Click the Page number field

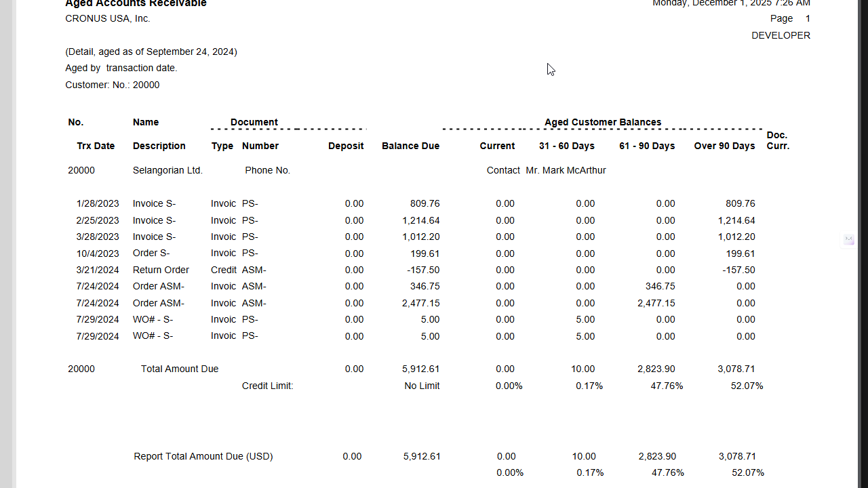click(789, 18)
